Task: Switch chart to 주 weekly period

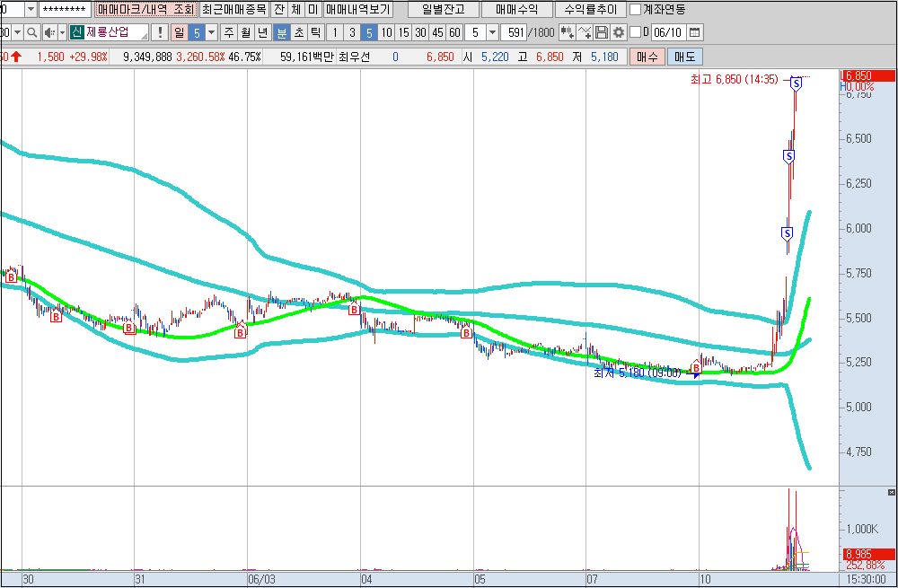Action: click(x=229, y=32)
